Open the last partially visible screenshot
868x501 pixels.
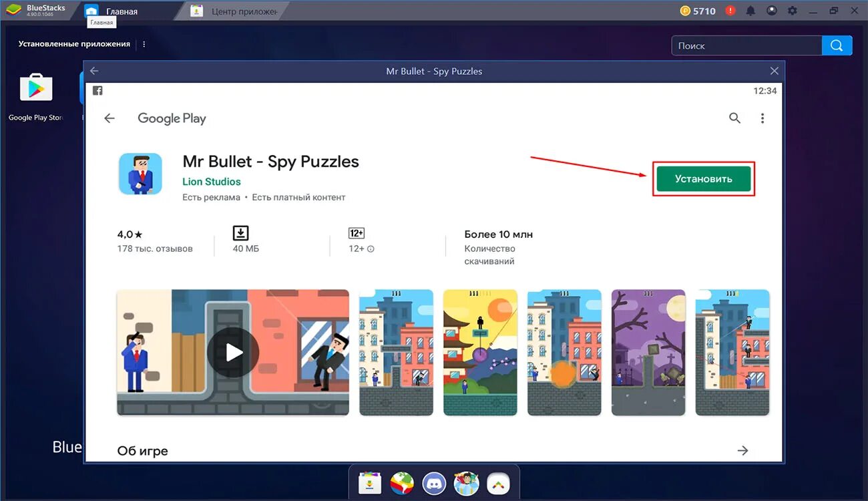732,352
